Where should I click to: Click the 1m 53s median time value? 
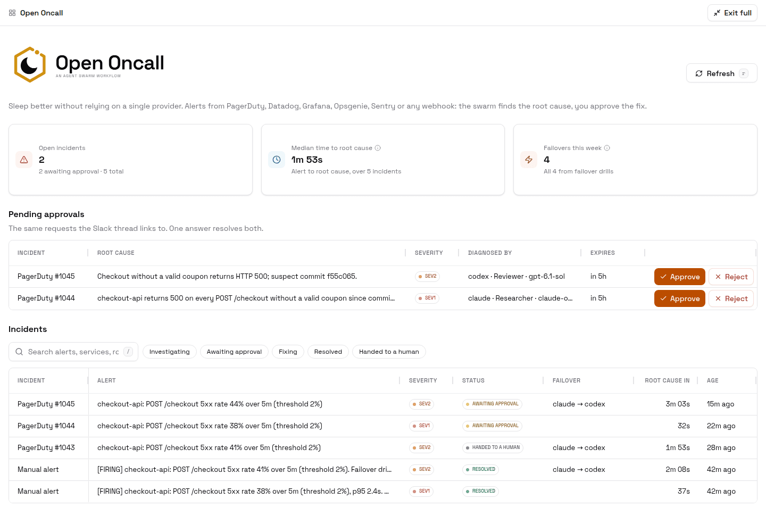click(307, 160)
